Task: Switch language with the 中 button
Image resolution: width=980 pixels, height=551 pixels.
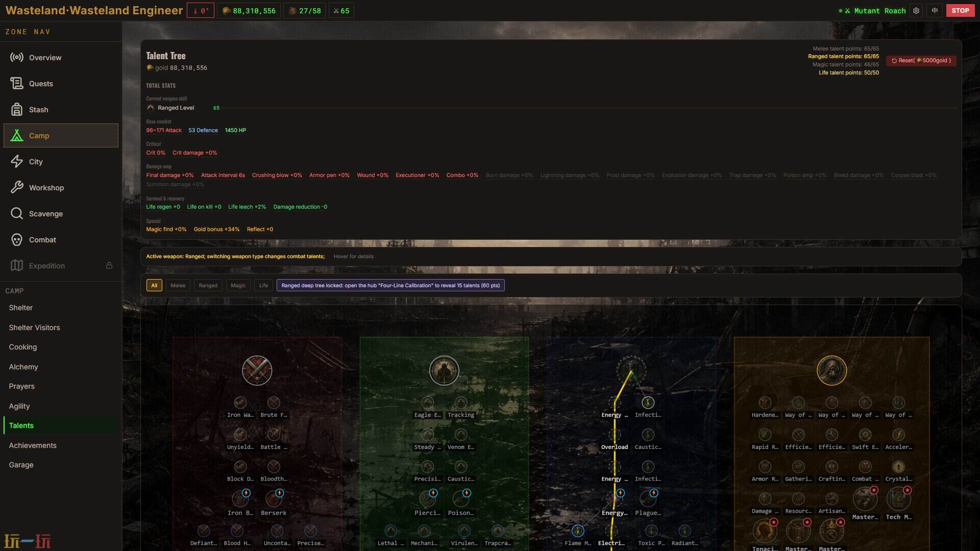Action: [x=935, y=11]
